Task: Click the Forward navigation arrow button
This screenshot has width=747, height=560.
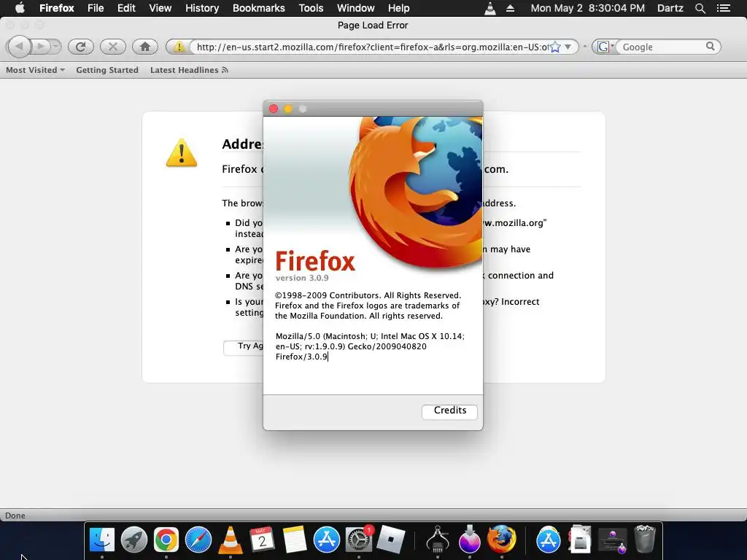Action: point(41,47)
